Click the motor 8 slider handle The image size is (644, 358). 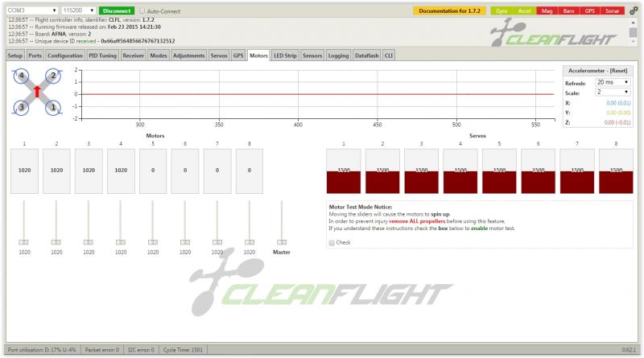tap(250, 242)
